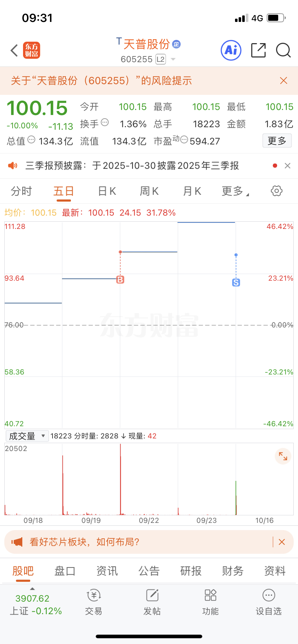Open the 成交量 indicator dropdown

(27, 436)
